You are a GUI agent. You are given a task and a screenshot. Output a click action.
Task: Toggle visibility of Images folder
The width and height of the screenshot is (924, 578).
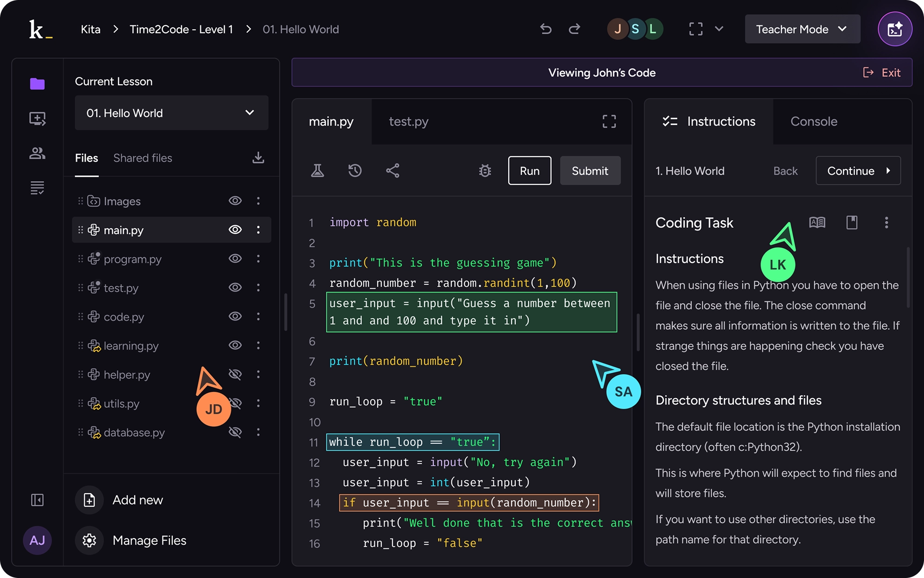point(235,201)
